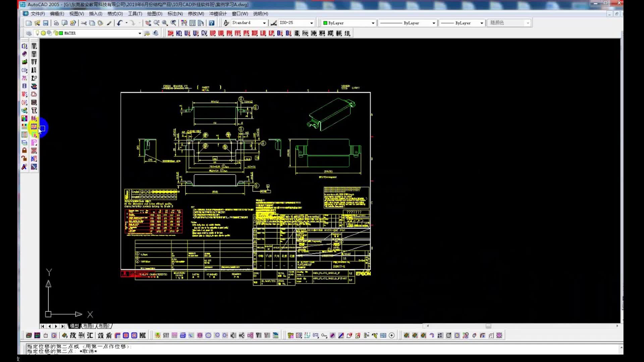This screenshot has width=644, height=362.
Task: Select the Match Properties brush icon
Action: coord(109,23)
